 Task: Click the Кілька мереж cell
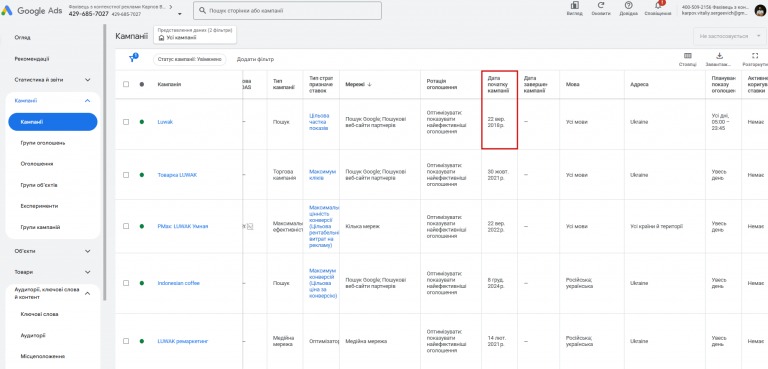(362, 226)
